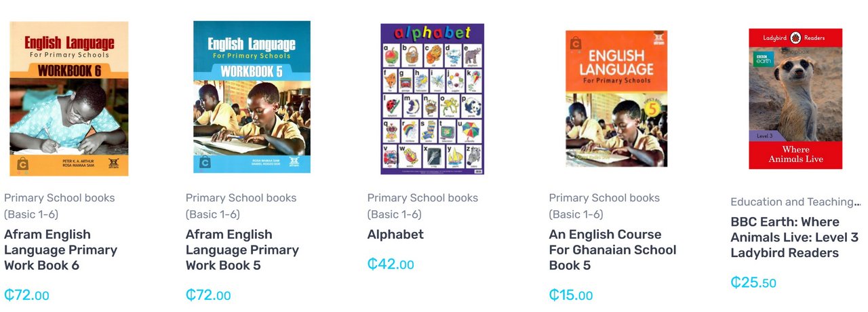Click Primary School books category above Ghanaian School Book
This screenshot has height=312, width=868.
tap(605, 206)
